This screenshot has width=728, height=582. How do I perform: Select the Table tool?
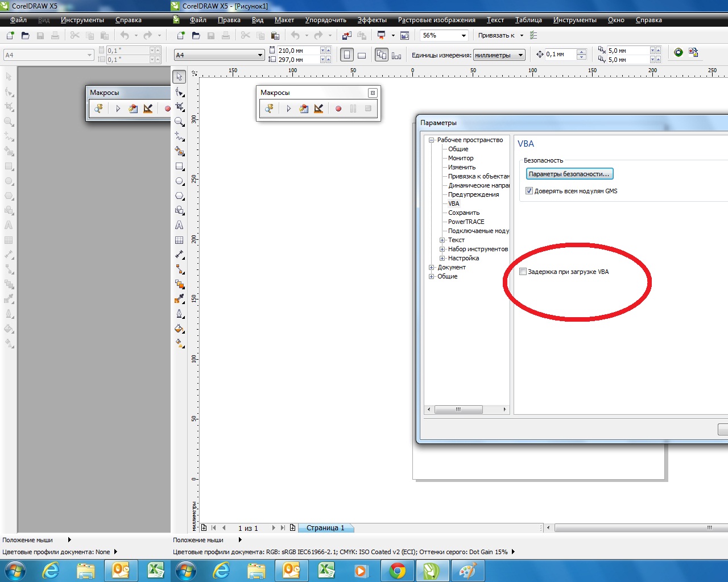click(x=179, y=240)
